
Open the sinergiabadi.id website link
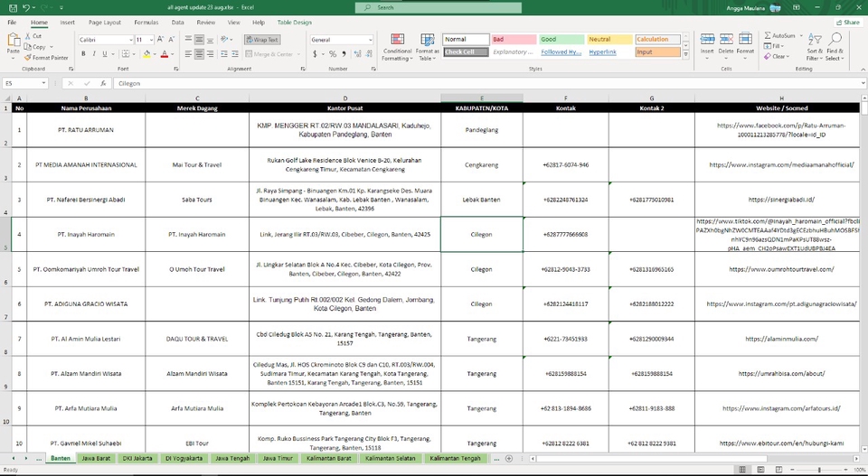point(781,200)
